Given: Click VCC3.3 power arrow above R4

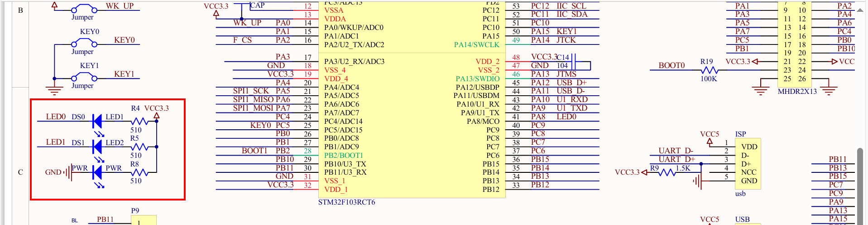Looking at the screenshot, I should pyautogui.click(x=157, y=116).
